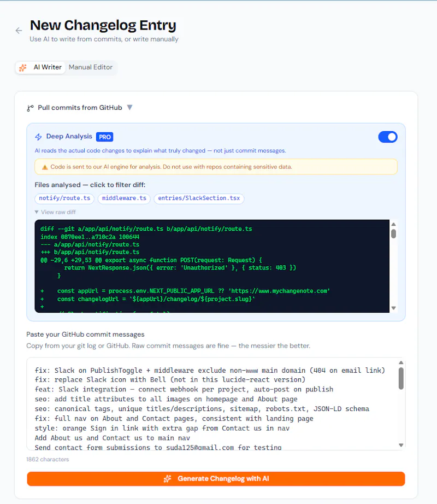Screen dimensions: 437x504
Task: Switch to the AI Writer tab
Action: coord(40,67)
